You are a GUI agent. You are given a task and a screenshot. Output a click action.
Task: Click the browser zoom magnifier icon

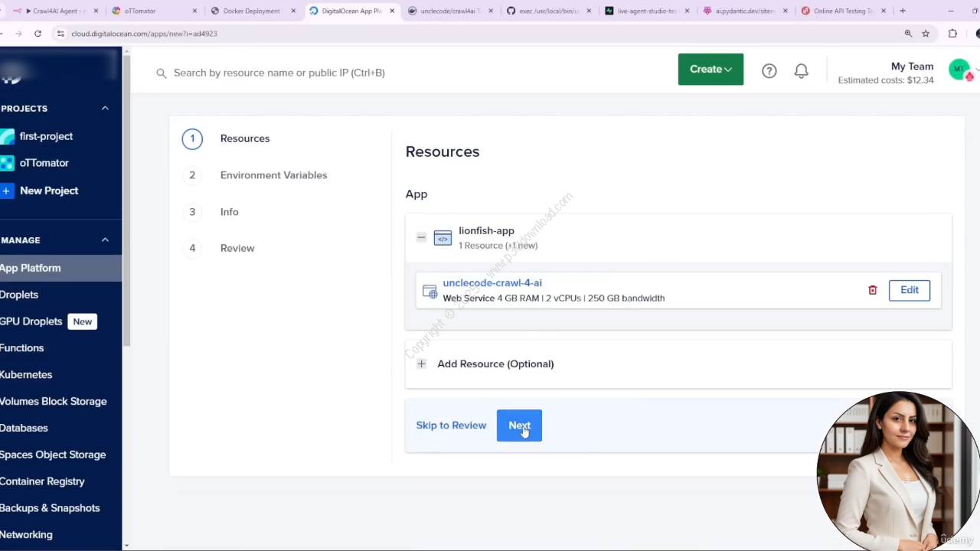[x=908, y=34]
